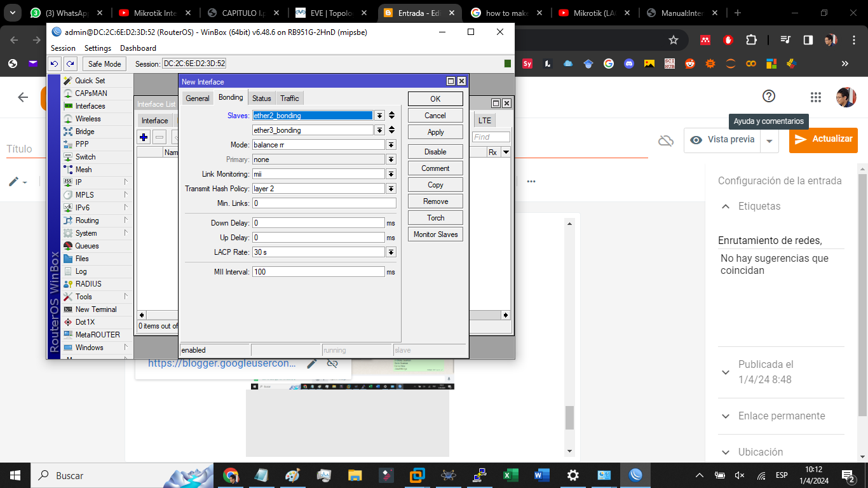The width and height of the screenshot is (868, 488).
Task: Open the Dashboard menu
Action: (x=138, y=48)
